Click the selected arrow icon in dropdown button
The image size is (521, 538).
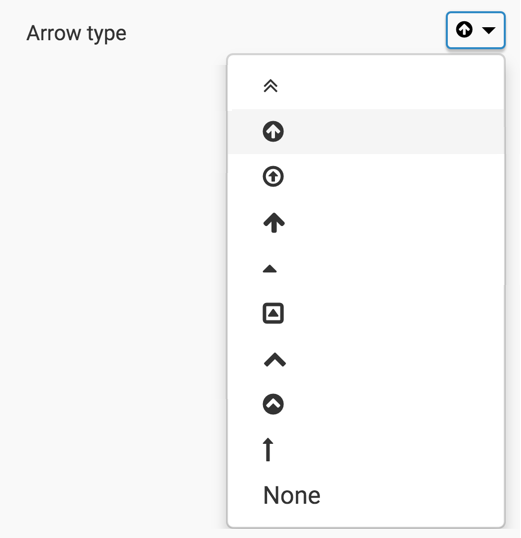464,30
